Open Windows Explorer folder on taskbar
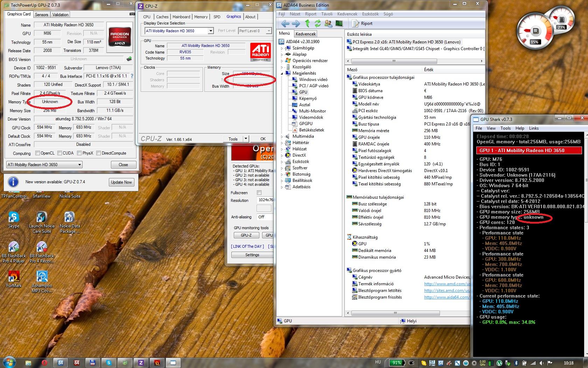This screenshot has width=588, height=368. 28,363
